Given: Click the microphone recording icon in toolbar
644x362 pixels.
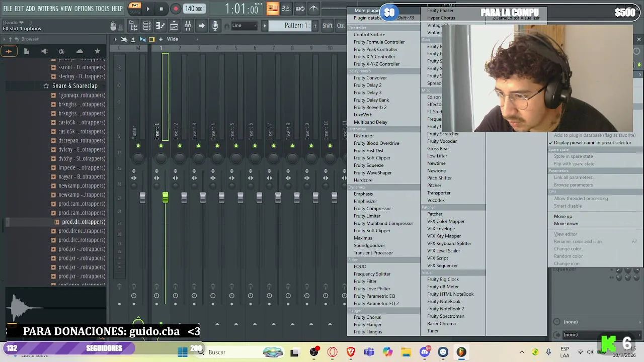Looking at the screenshot, I should click(x=215, y=26).
